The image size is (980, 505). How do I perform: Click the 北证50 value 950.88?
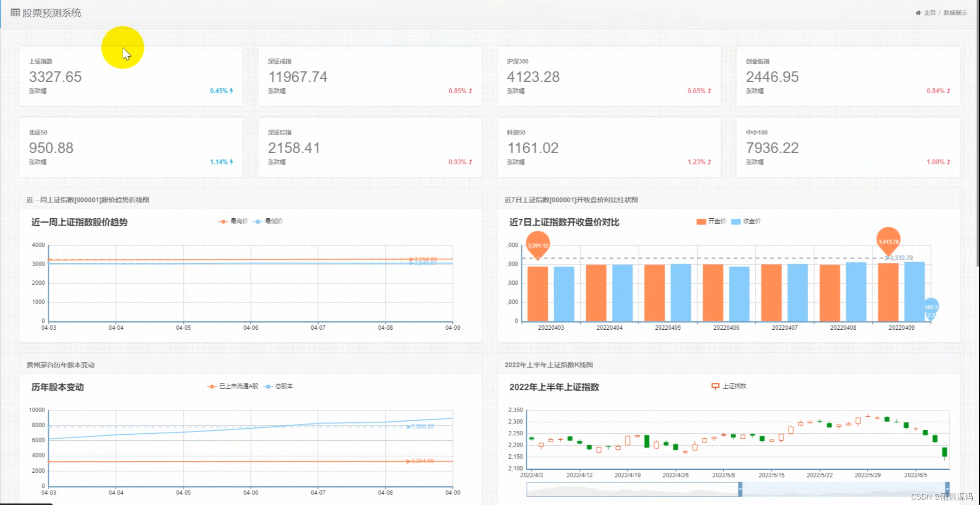51,148
